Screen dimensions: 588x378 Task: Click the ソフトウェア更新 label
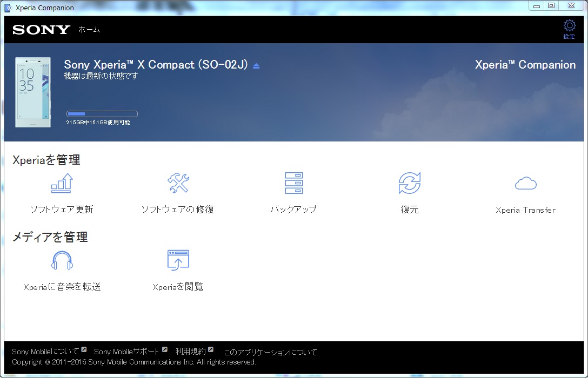pyautogui.click(x=62, y=210)
